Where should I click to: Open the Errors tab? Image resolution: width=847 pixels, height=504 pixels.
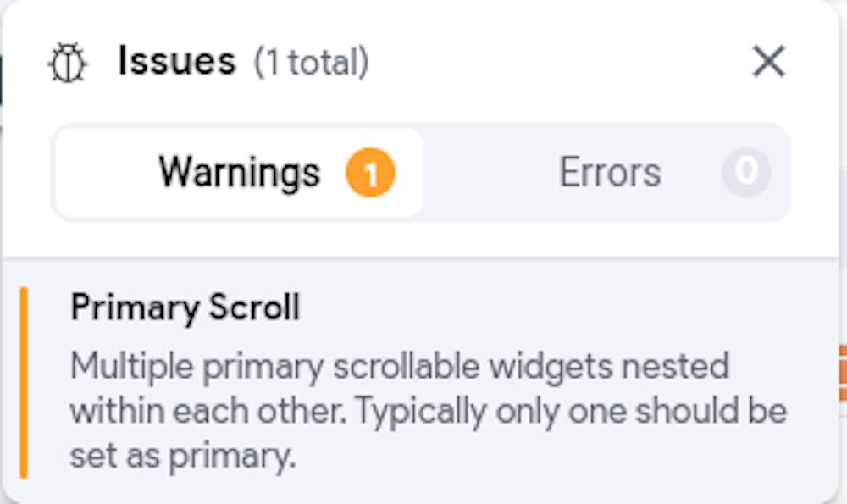(609, 173)
